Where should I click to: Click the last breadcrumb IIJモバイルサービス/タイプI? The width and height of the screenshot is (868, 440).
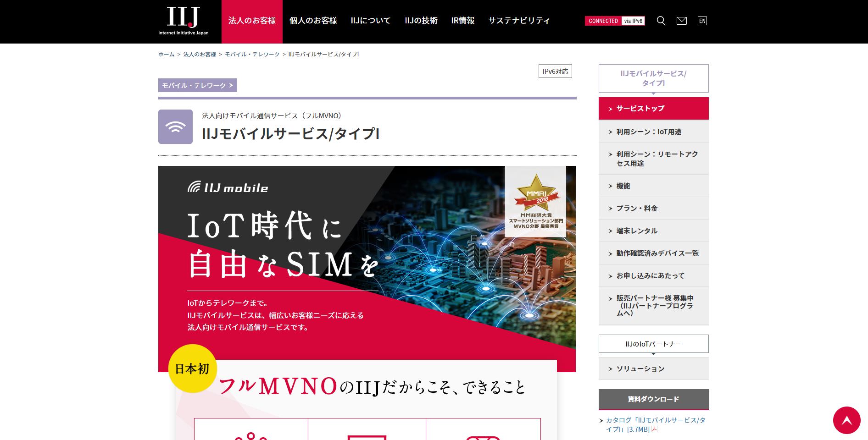point(323,54)
